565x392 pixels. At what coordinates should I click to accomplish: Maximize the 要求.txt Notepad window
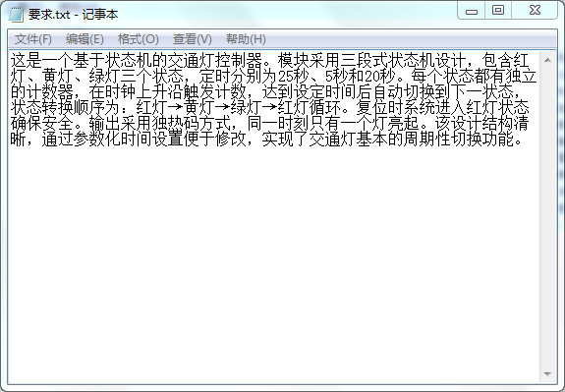[x=498, y=11]
